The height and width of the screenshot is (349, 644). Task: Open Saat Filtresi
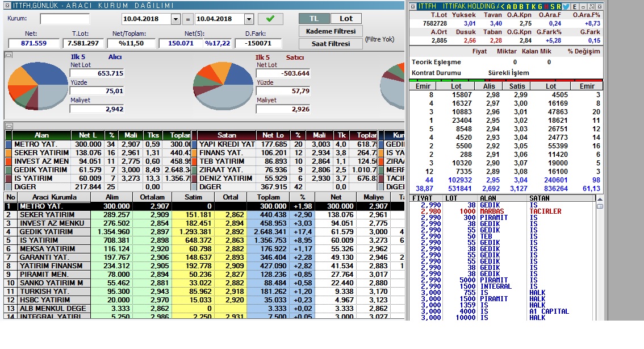(x=331, y=44)
